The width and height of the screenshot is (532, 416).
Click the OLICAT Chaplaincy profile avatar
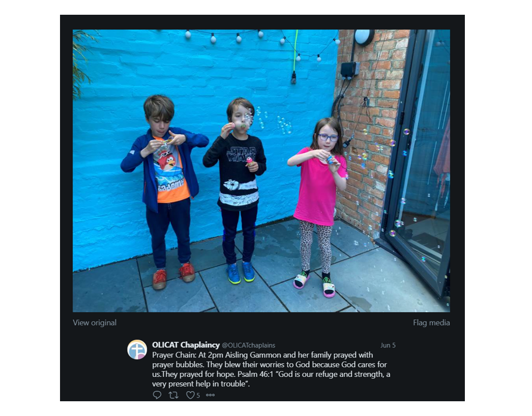(x=137, y=349)
